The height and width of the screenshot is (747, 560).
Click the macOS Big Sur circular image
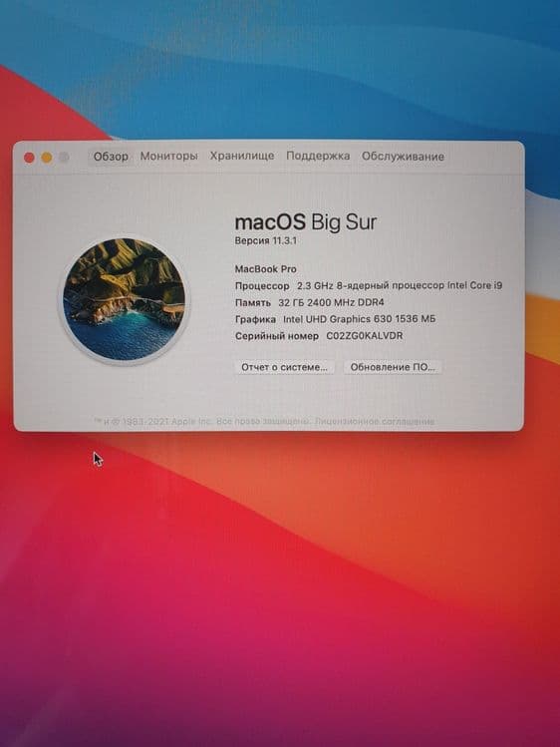click(125, 300)
